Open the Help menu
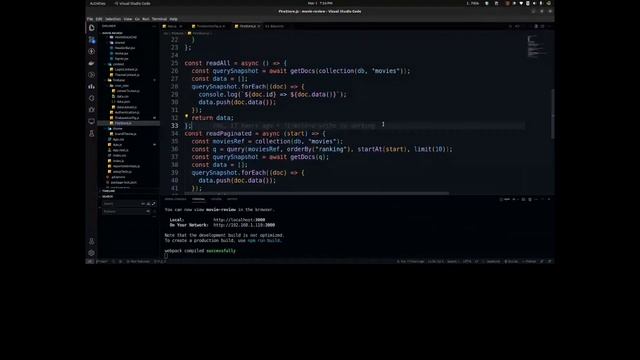This screenshot has height=360, width=640. point(173,19)
